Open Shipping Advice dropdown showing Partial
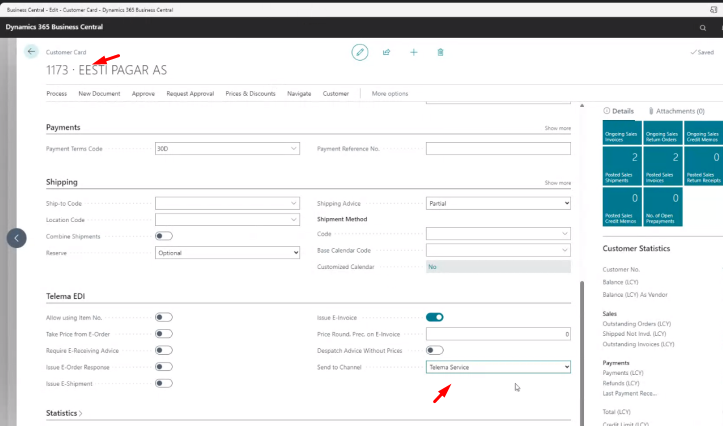This screenshot has height=426, width=723. coord(498,203)
